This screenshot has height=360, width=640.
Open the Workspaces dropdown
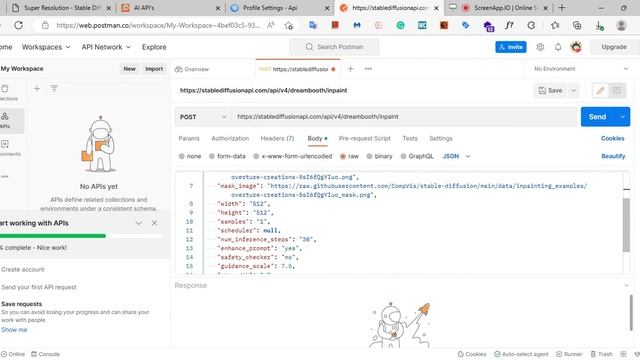pos(46,47)
